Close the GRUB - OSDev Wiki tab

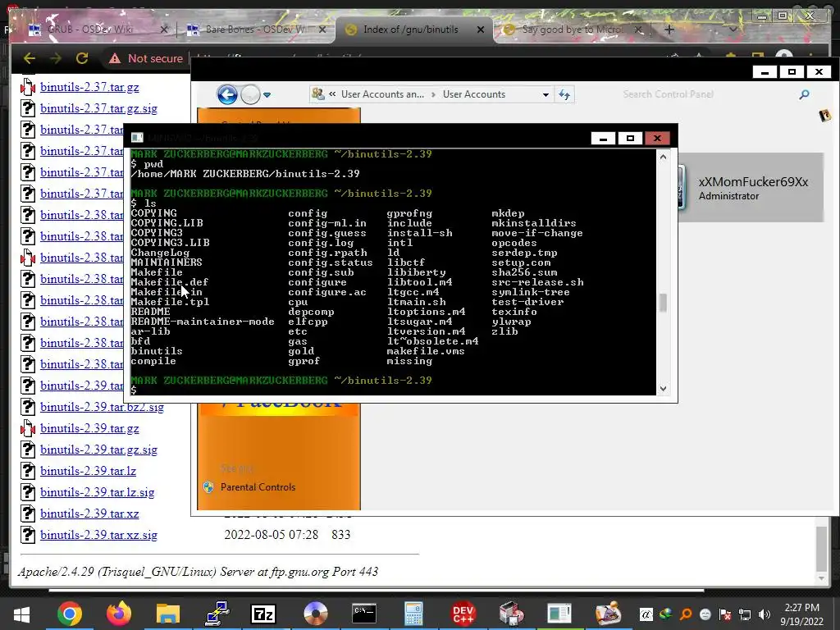164,30
